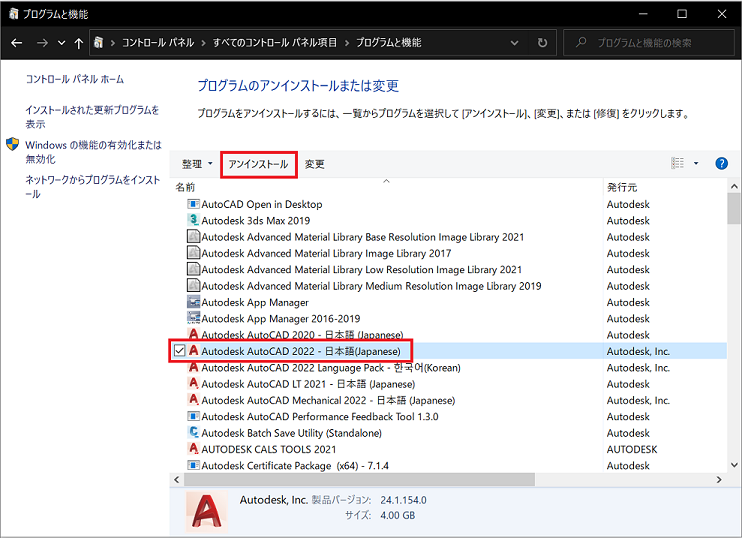Image resolution: width=742 pixels, height=538 pixels.
Task: Click AutoCAD Performance Feedback Tool icon
Action: point(193,416)
